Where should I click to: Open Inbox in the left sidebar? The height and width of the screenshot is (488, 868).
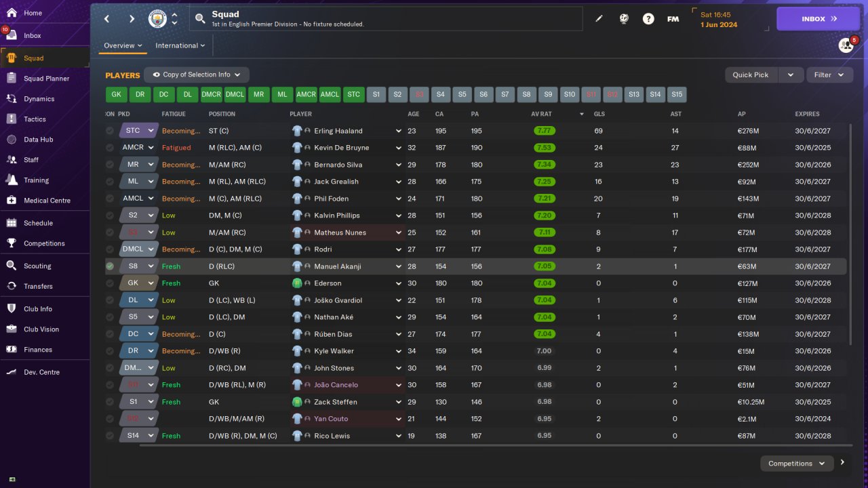45,35
